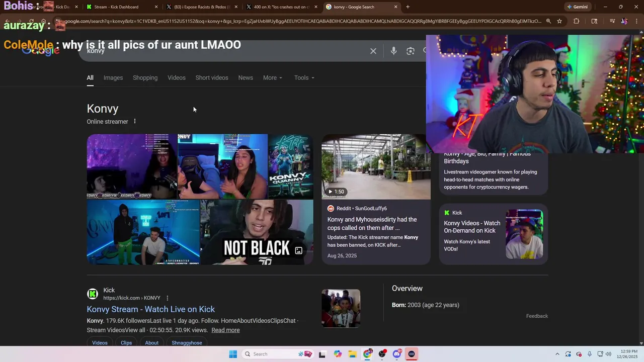Click the Gemini button in title bar

[577, 7]
